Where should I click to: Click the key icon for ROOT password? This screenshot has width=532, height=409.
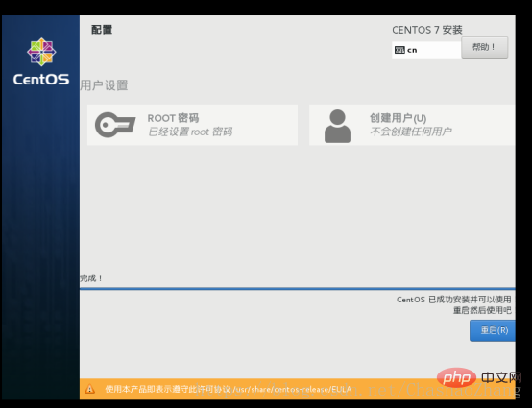click(115, 125)
